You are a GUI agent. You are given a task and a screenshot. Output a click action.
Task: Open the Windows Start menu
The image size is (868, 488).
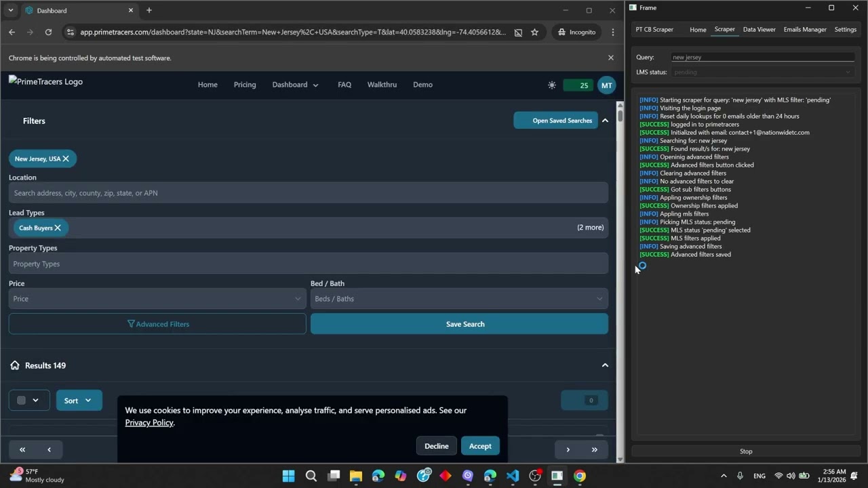pos(288,476)
